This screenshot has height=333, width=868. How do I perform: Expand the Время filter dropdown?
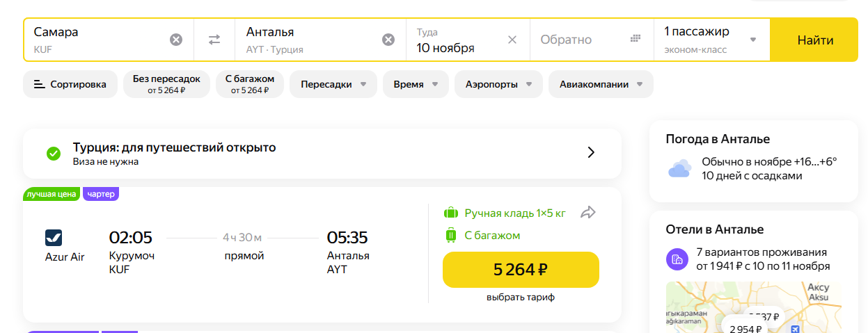point(416,84)
